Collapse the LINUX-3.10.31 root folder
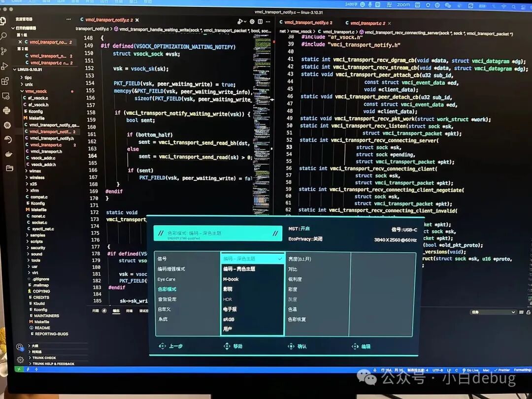 (28, 69)
